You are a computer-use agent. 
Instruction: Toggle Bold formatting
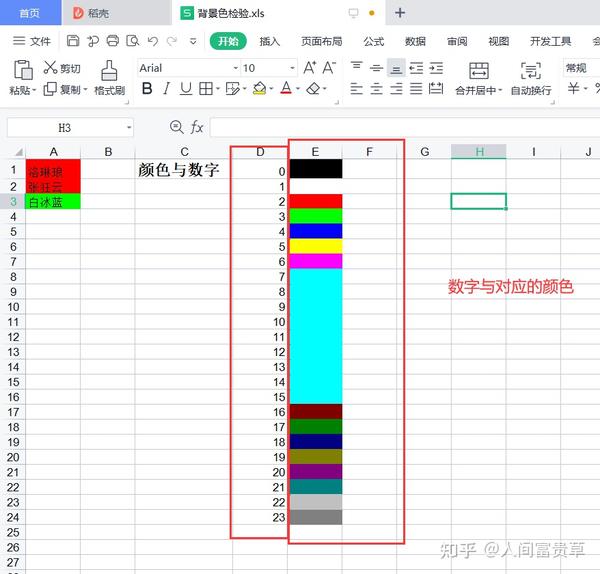pyautogui.click(x=147, y=89)
